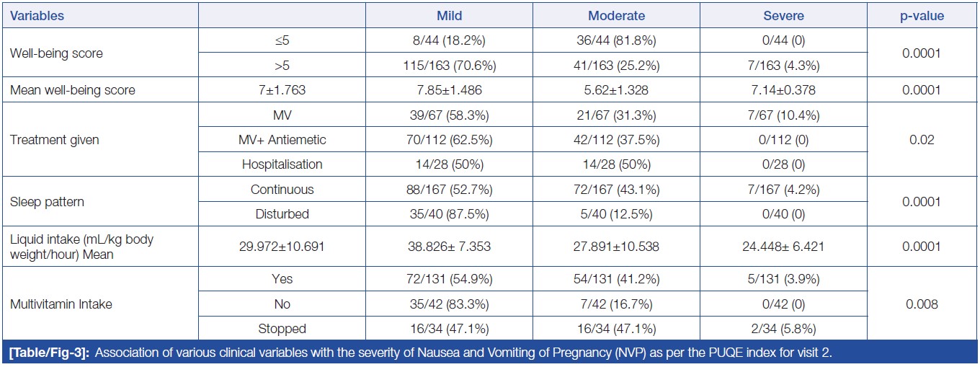Click the Disturbed sleep subcategory cell
The height and width of the screenshot is (367, 980).
[x=282, y=214]
